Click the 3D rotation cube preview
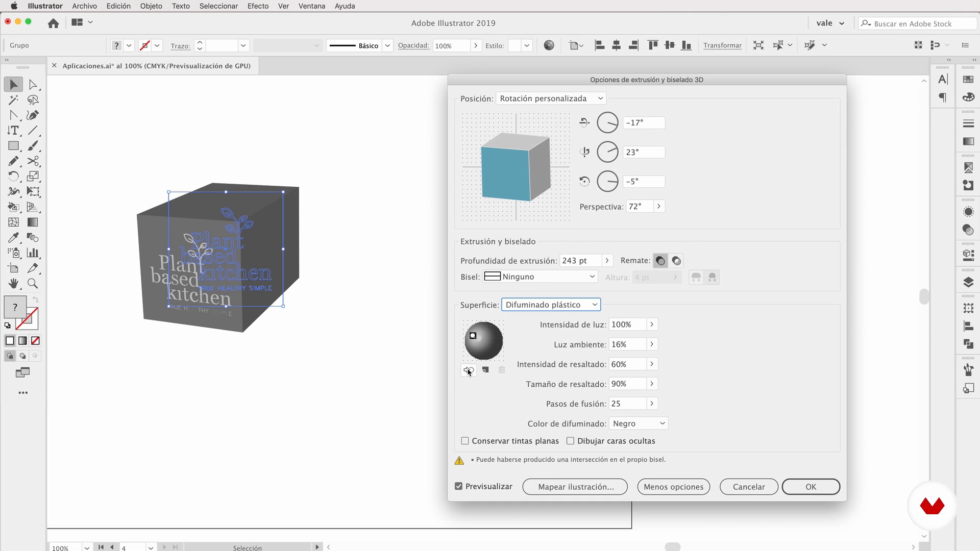 [x=516, y=167]
